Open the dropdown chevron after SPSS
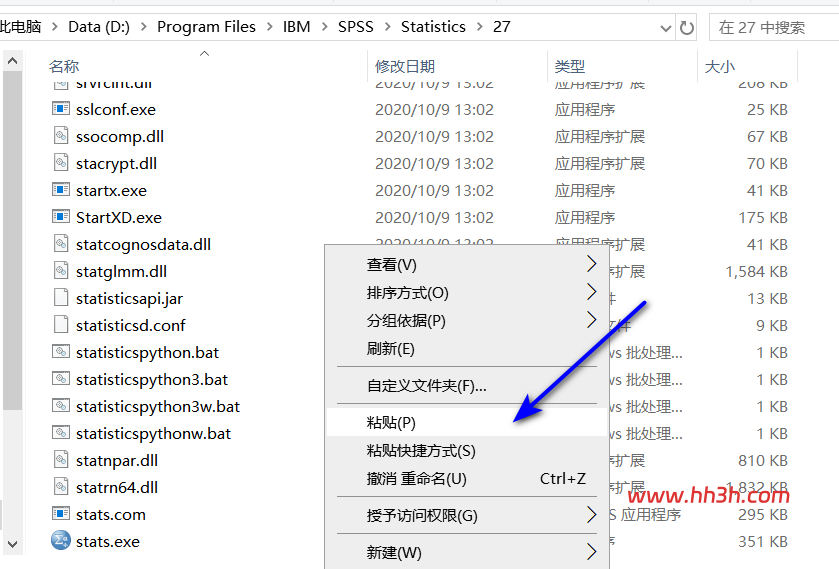This screenshot has width=839, height=569. tap(387, 27)
